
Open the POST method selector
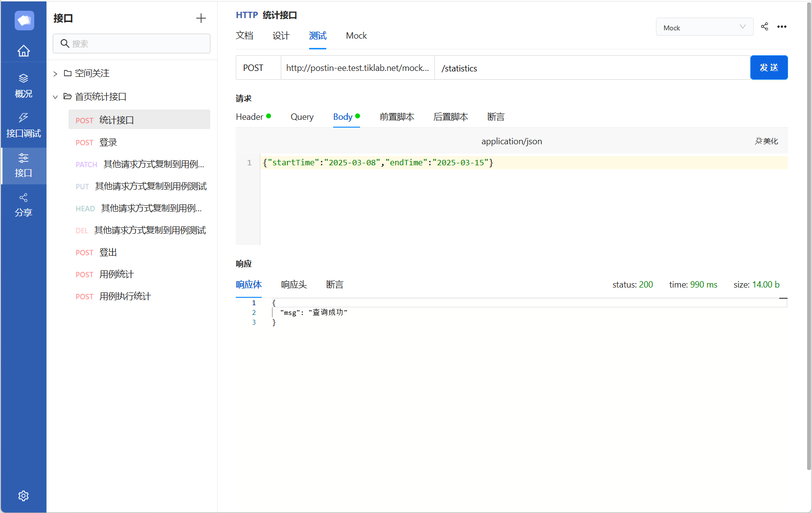point(258,68)
